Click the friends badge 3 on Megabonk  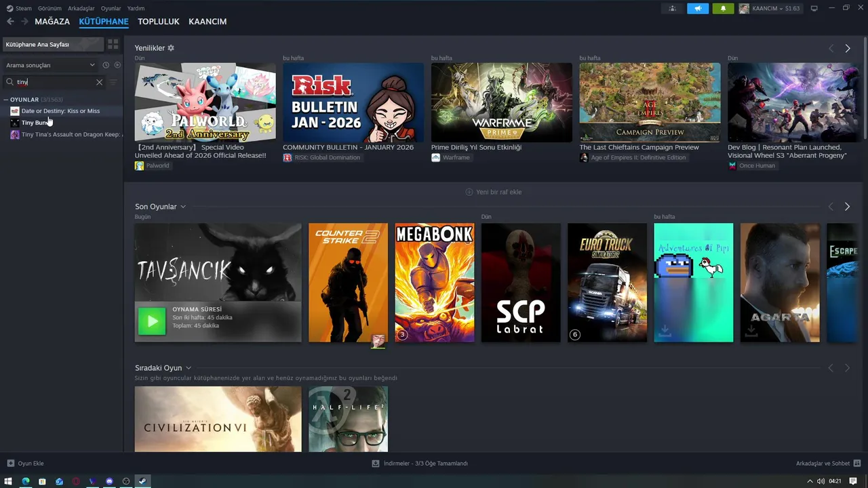402,335
